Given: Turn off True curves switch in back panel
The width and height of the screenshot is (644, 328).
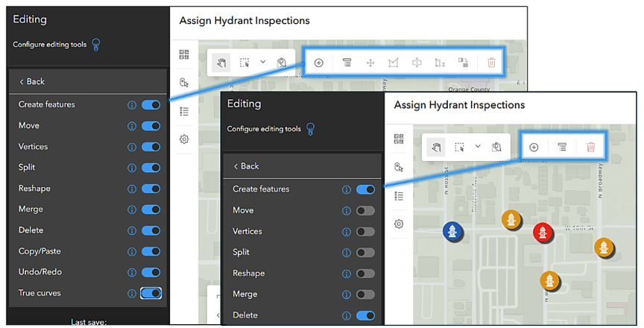Looking at the screenshot, I should pyautogui.click(x=151, y=293).
